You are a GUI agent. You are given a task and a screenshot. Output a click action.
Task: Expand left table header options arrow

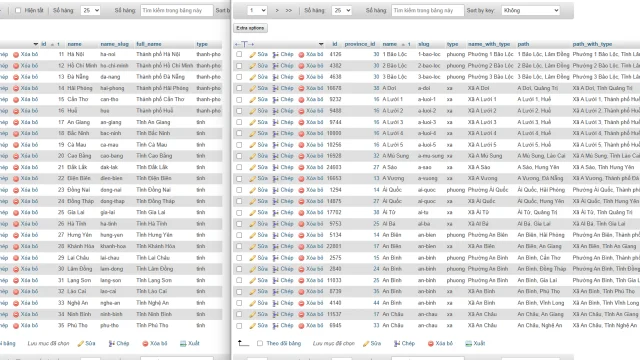pos(36,44)
